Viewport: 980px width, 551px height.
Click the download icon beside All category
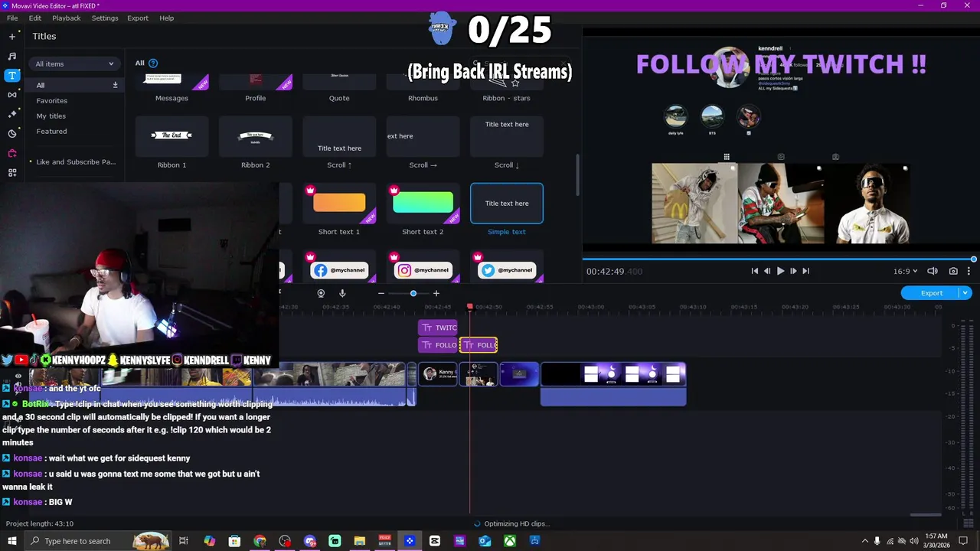[x=115, y=85]
